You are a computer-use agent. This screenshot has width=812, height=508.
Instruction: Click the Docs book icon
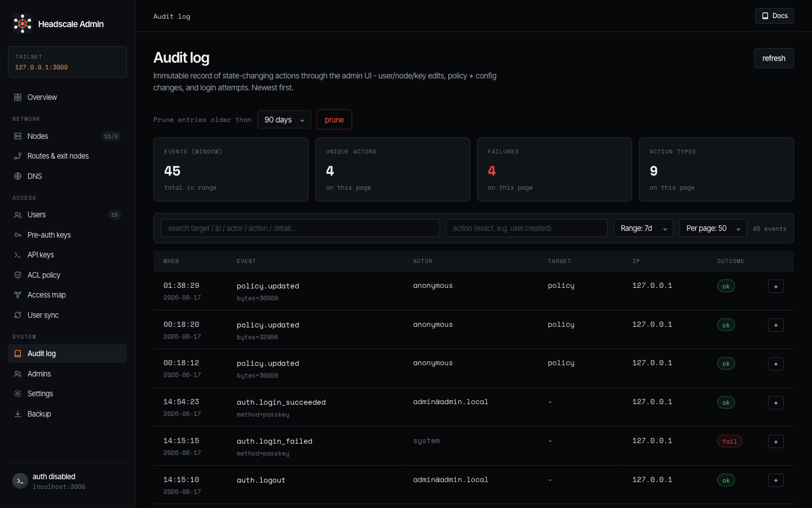tap(765, 16)
